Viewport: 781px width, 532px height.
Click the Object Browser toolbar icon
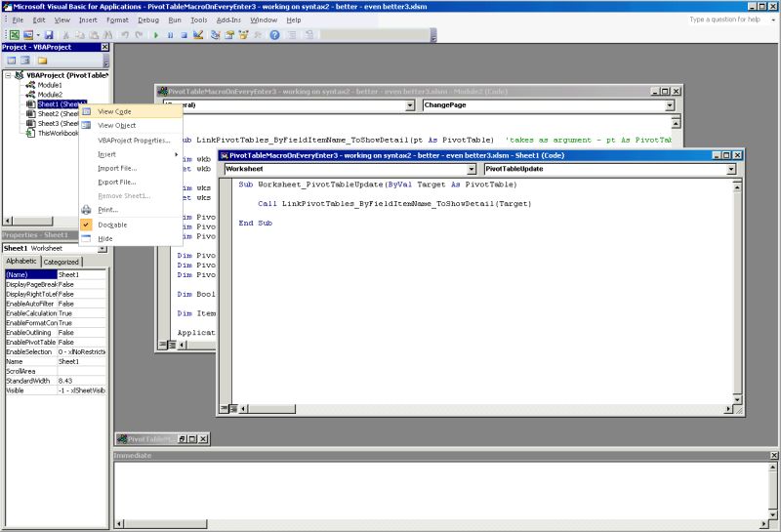243,35
